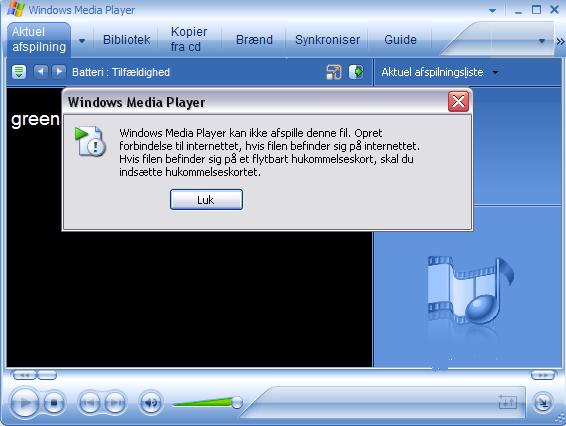Open the Now Playing options list icon
566x426 pixels.
(19, 72)
